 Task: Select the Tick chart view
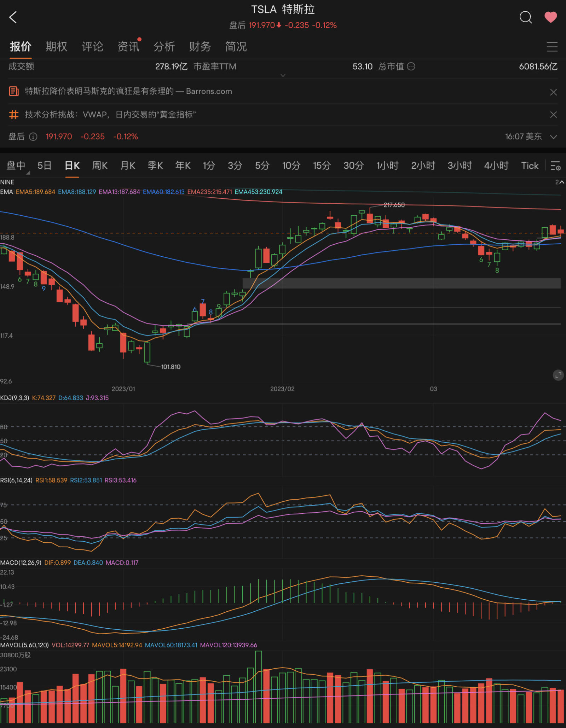click(530, 165)
